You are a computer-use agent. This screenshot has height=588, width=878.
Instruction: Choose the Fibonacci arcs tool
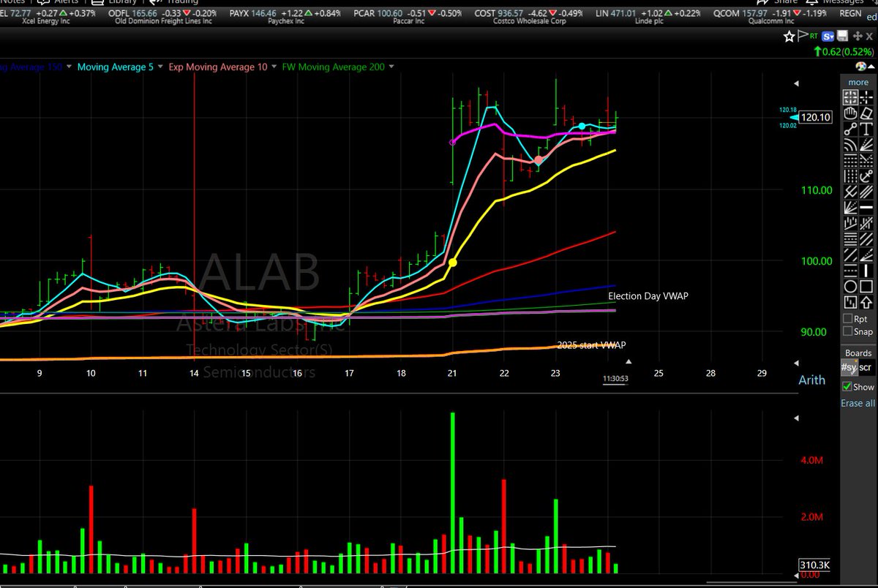coord(850,146)
